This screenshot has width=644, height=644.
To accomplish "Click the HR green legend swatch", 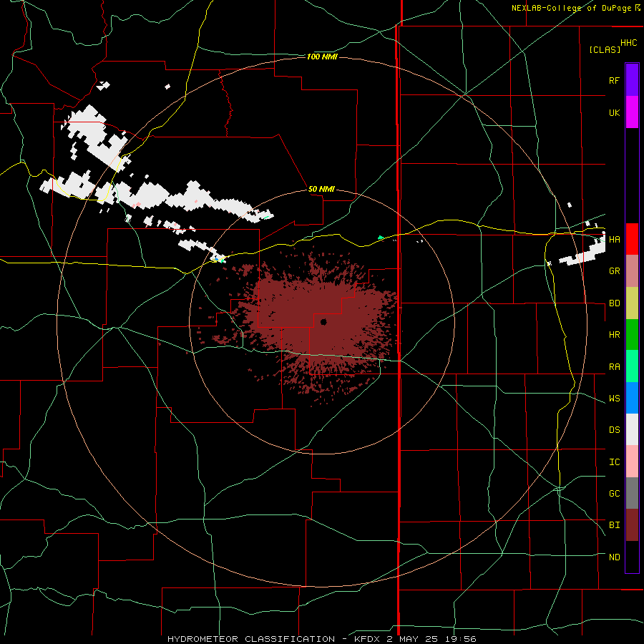I will [x=632, y=335].
